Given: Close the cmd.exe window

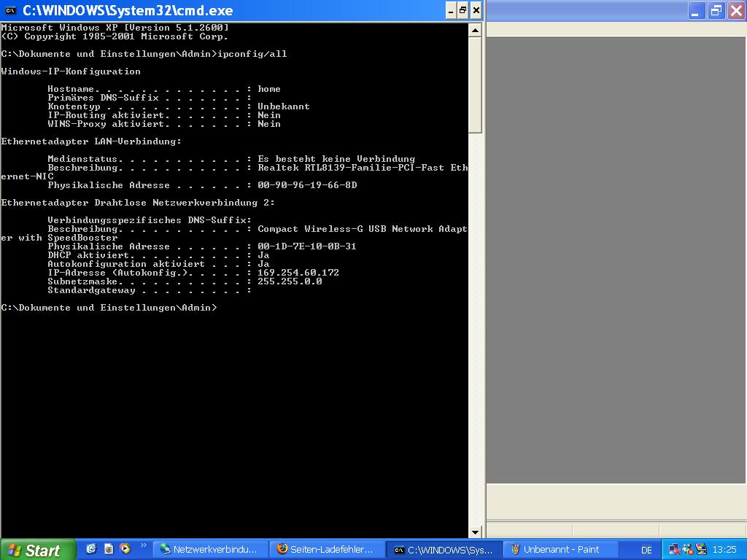Looking at the screenshot, I should pos(476,10).
